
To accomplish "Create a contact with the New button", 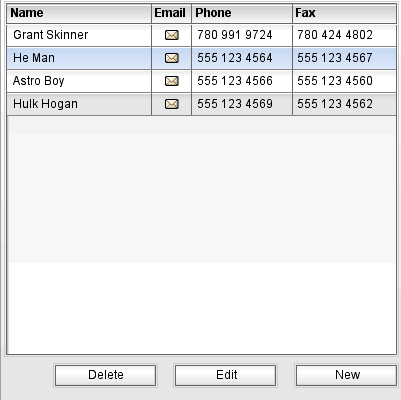I will tap(347, 375).
